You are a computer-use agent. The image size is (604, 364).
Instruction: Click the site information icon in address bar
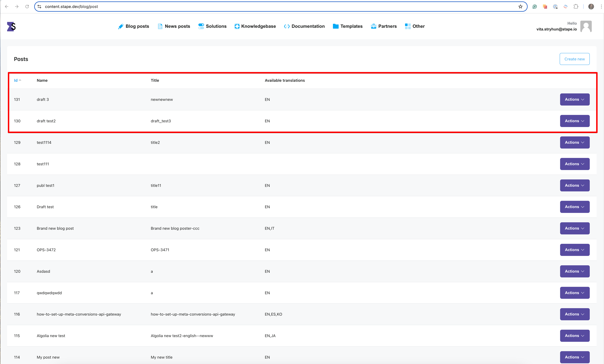tap(39, 7)
